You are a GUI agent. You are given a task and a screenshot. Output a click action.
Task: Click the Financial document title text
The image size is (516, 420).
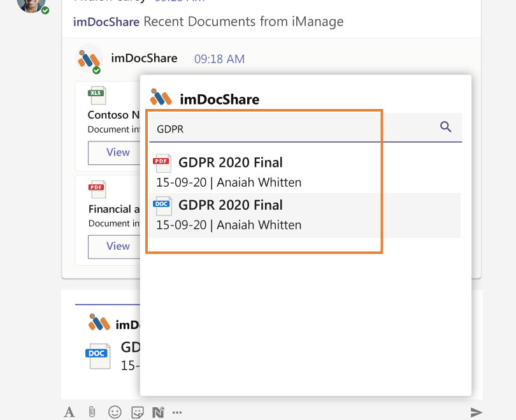click(x=114, y=209)
